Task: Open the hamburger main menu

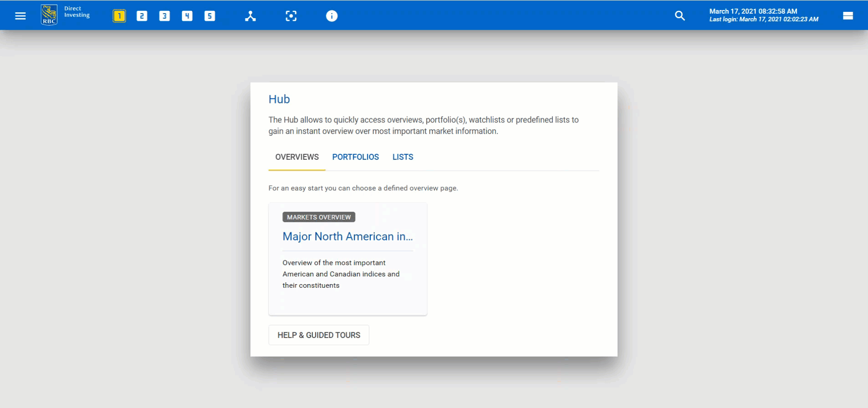Action: pos(20,16)
